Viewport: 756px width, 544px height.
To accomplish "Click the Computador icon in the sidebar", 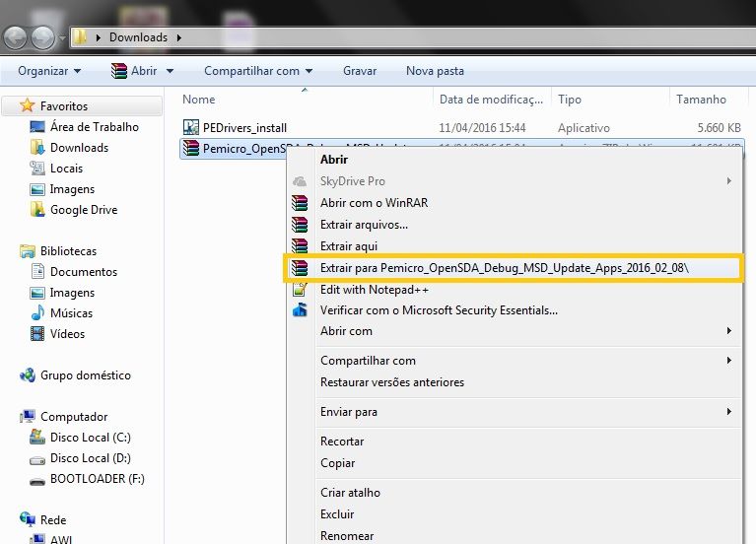I will 28,416.
